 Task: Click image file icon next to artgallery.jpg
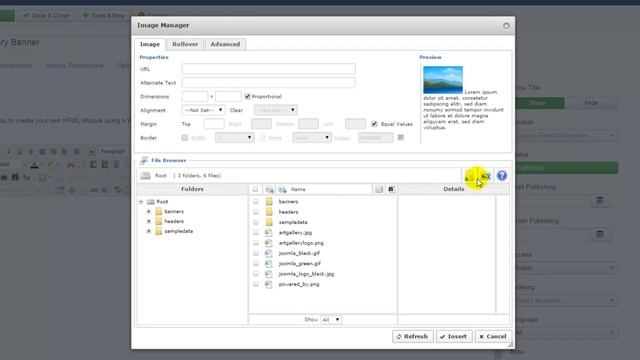(269, 233)
